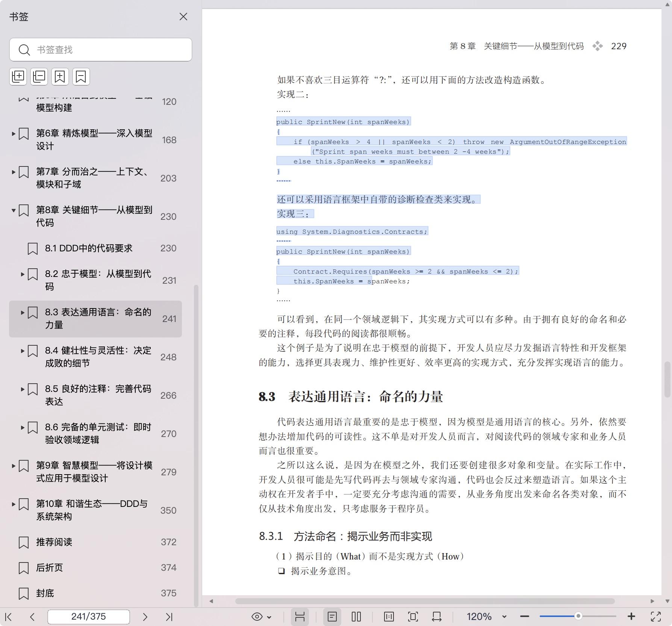Viewport: 672px width, 626px height.
Task: Go to previous page
Action: pyautogui.click(x=32, y=617)
